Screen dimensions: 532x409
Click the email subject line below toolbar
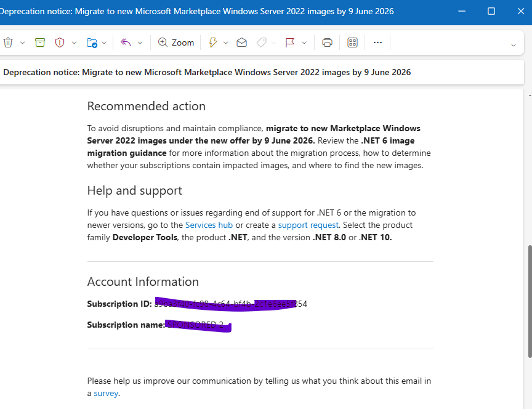[207, 72]
